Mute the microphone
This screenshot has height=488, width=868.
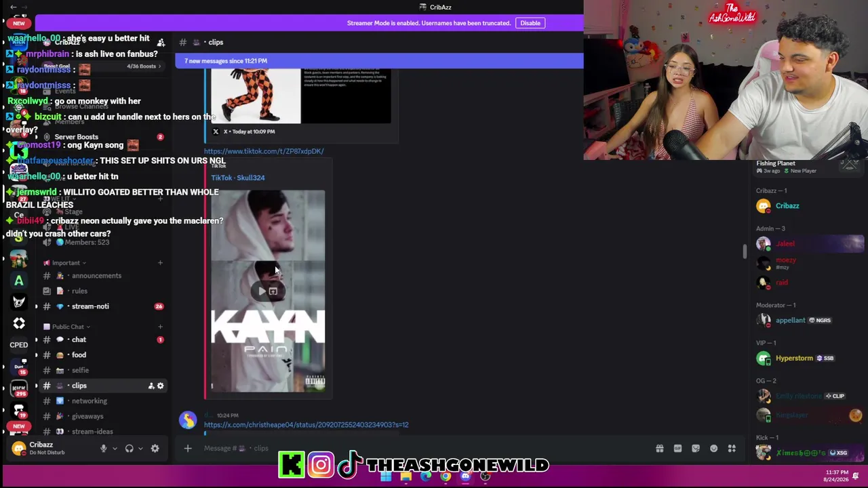(x=103, y=448)
